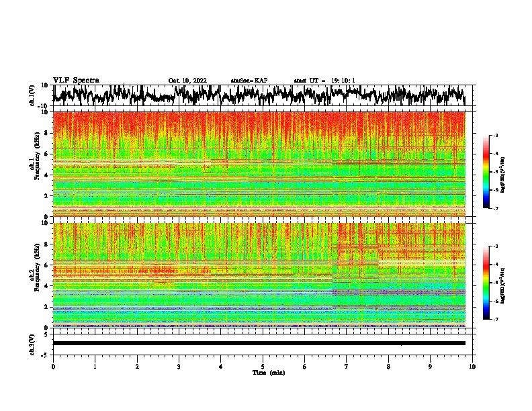Click the ch.1(V) waveform axis label
The width and height of the screenshot is (532, 411).
32,95
